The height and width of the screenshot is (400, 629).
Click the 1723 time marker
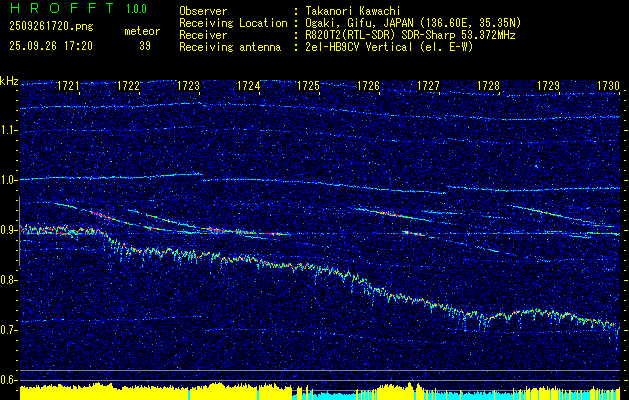pyautogui.click(x=189, y=85)
